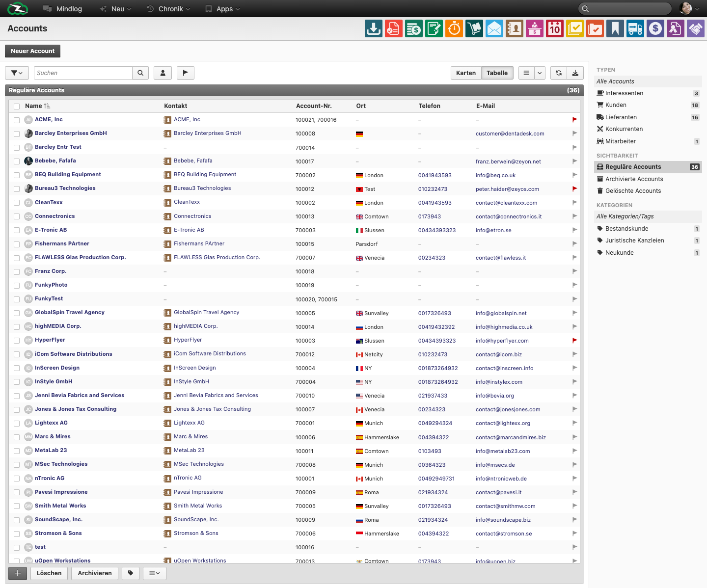The image size is (707, 588).
Task: Open the user avatar menu
Action: pyautogui.click(x=689, y=8)
